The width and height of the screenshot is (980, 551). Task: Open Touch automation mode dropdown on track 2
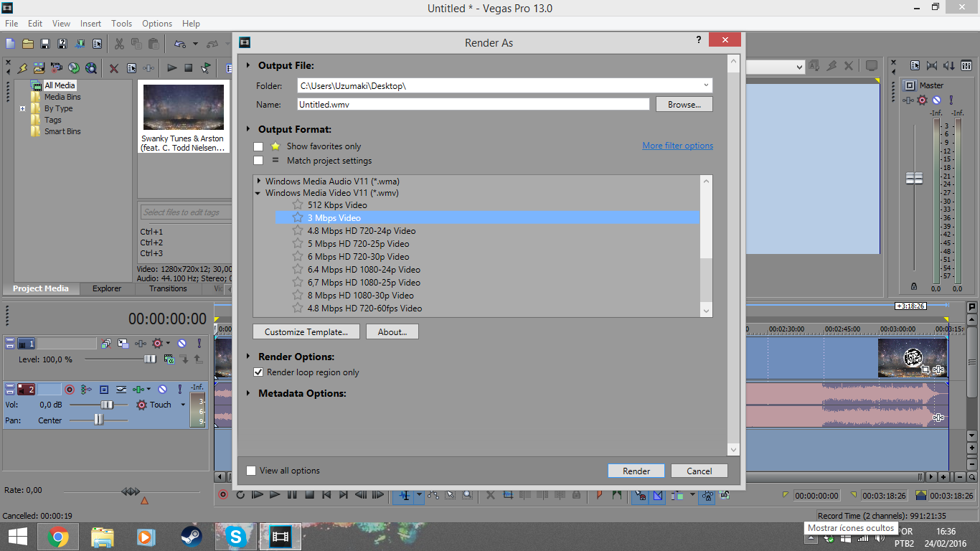coord(183,405)
